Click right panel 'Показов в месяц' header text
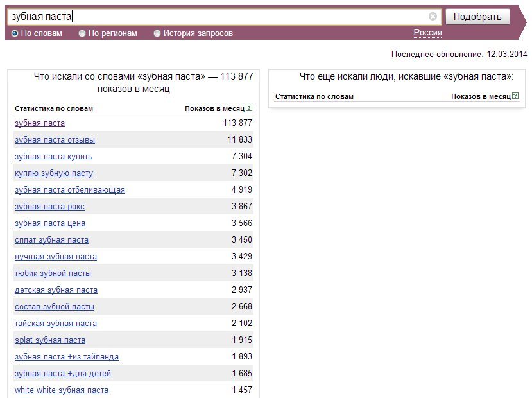The height and width of the screenshot is (398, 532). [x=481, y=96]
